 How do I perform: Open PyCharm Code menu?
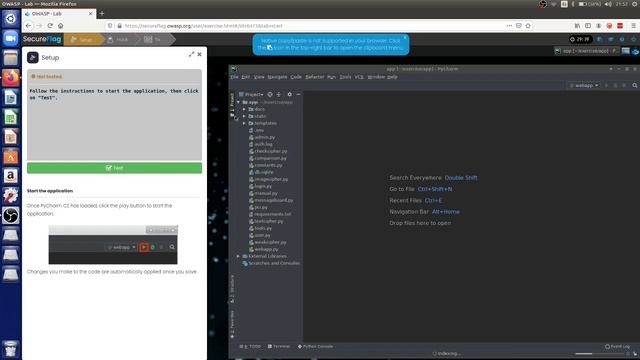[296, 77]
